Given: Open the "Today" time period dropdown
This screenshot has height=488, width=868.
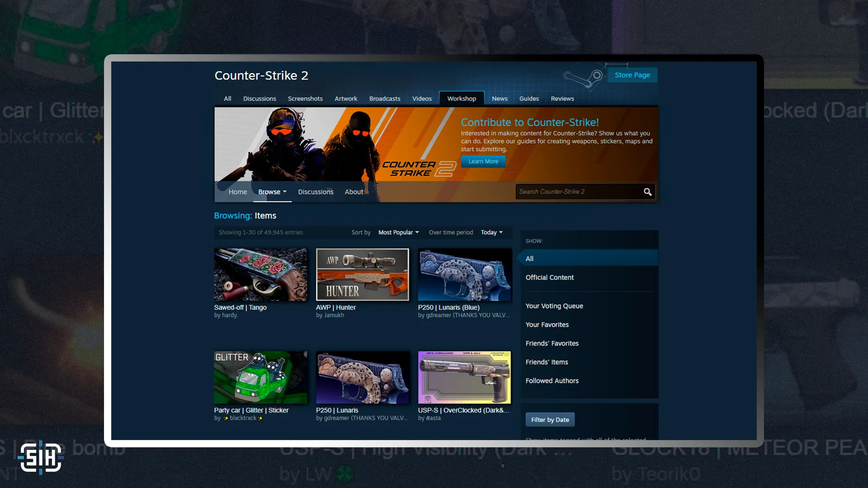Looking at the screenshot, I should click(491, 232).
